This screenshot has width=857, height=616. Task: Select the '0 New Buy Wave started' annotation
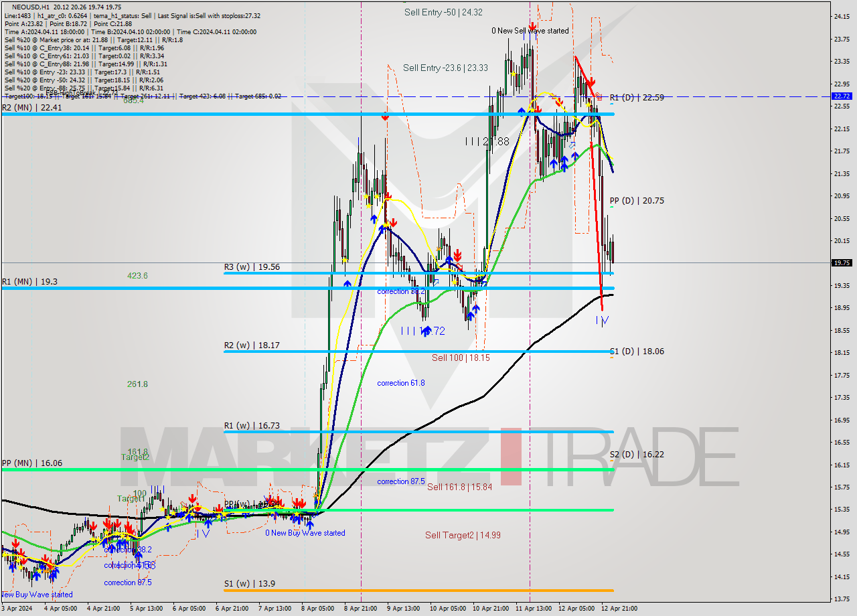pos(305,534)
